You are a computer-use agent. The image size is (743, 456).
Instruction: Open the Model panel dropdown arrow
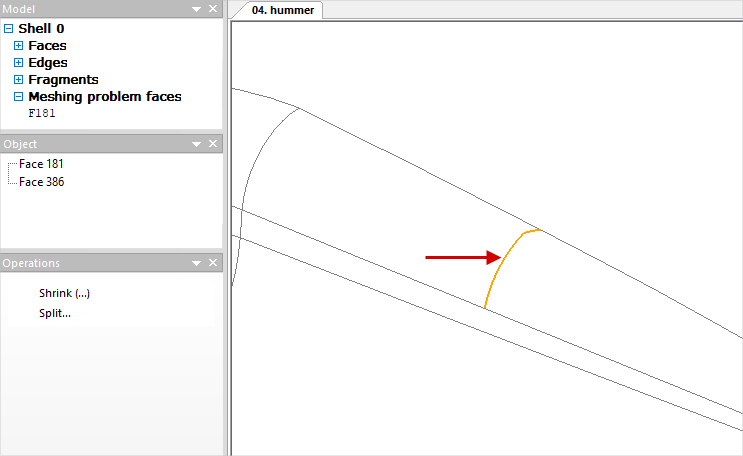[197, 9]
